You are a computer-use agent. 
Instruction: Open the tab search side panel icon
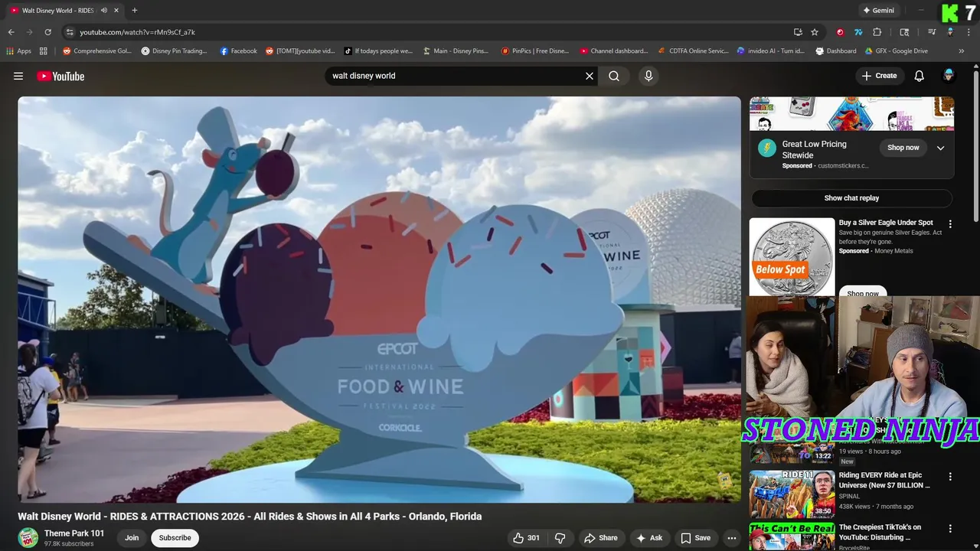[904, 32]
